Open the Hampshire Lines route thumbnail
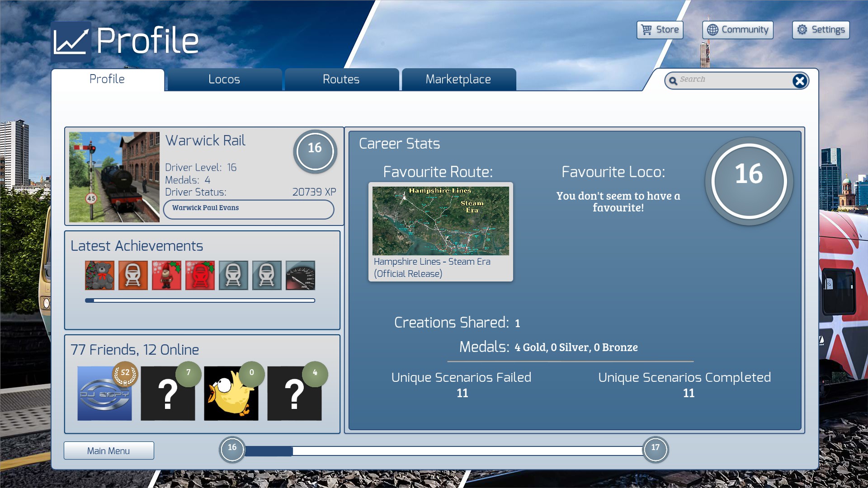 tap(440, 221)
